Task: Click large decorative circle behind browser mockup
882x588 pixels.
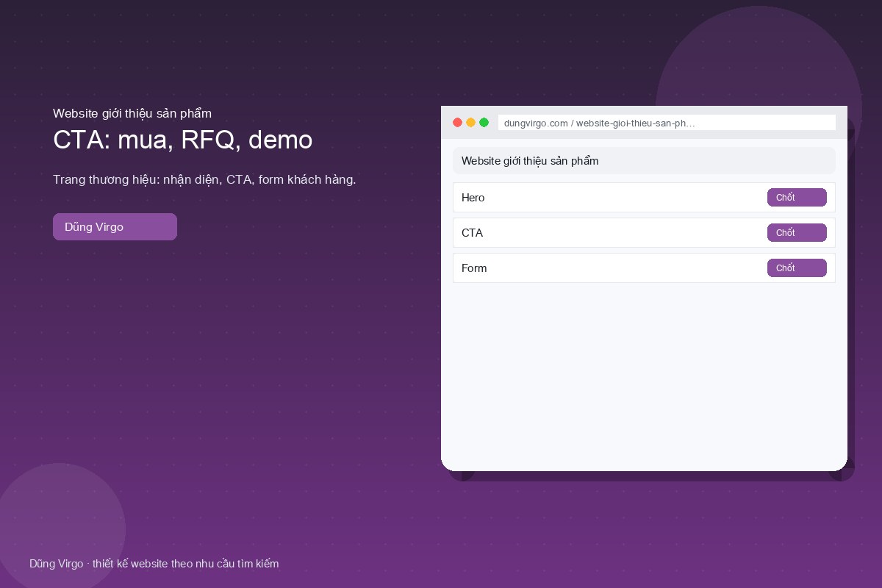Action: 759,55
